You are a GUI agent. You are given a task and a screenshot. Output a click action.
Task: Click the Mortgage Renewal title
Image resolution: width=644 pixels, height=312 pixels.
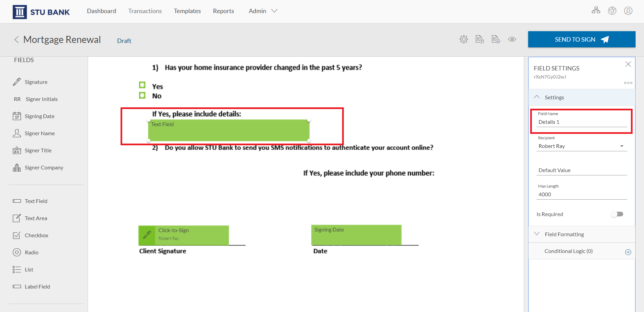coord(62,40)
